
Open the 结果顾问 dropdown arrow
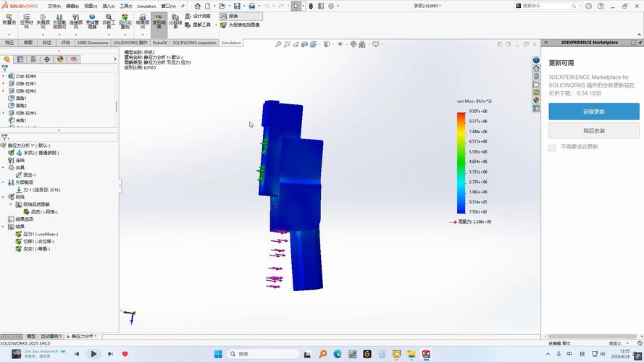tap(143, 35)
